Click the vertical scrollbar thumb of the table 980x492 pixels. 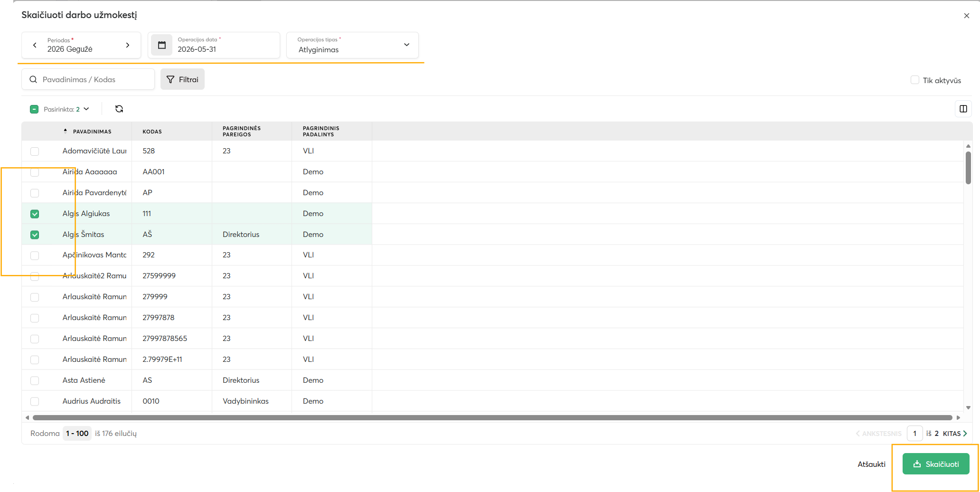(x=968, y=168)
